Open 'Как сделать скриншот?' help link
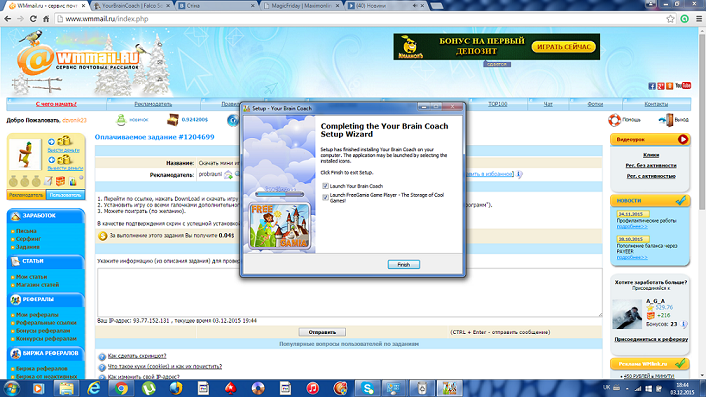The width and height of the screenshot is (706, 397). pos(137,356)
